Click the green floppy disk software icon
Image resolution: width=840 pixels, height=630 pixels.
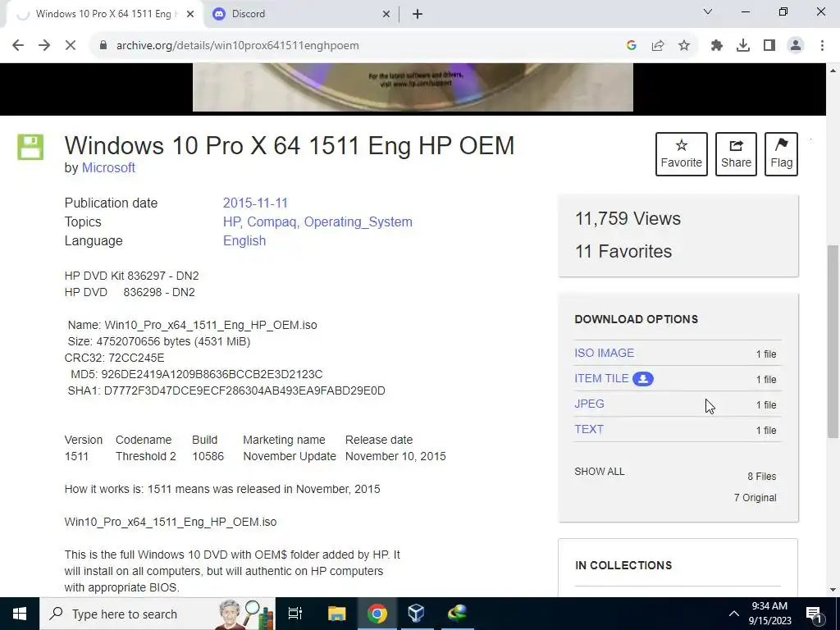30,147
